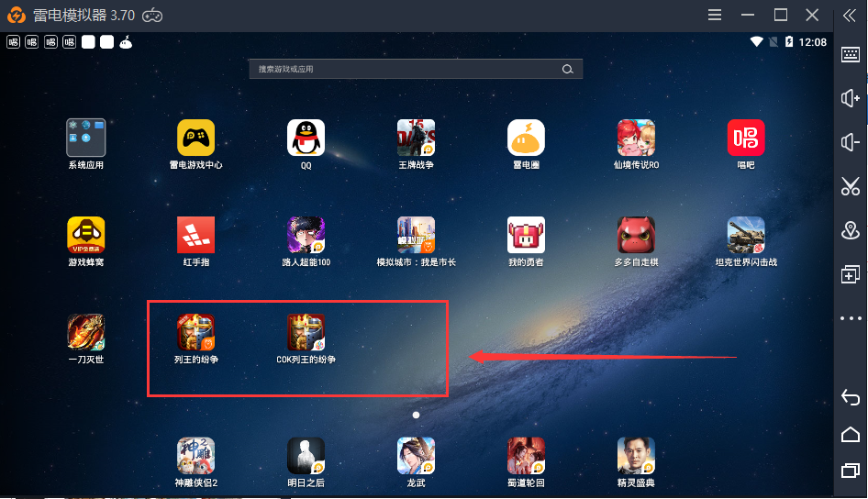Screen dimensions: 868x499
Task: Open 坦克世界闪击战 tank game
Action: 746,236
